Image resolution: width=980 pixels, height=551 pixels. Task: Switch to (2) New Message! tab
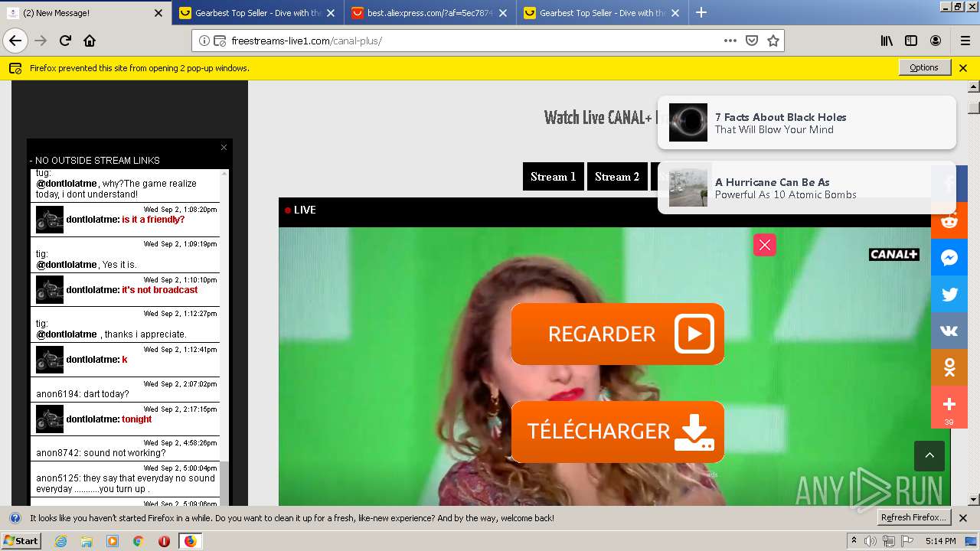[86, 13]
